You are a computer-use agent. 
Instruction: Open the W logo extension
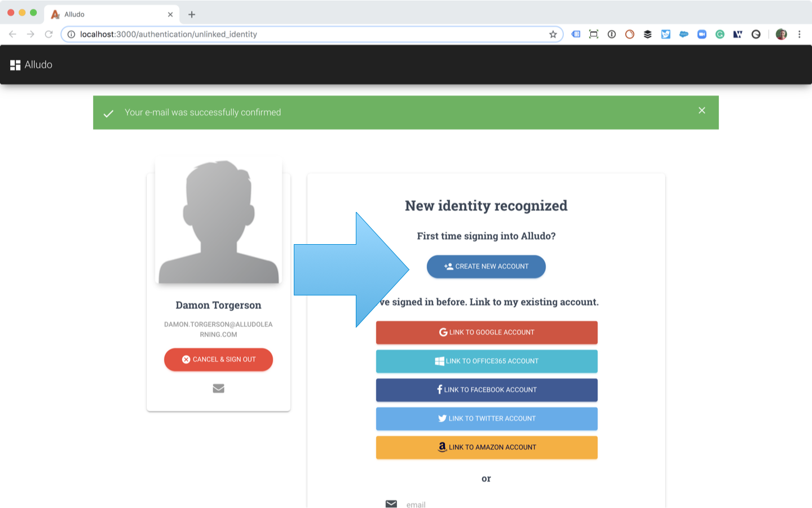738,34
